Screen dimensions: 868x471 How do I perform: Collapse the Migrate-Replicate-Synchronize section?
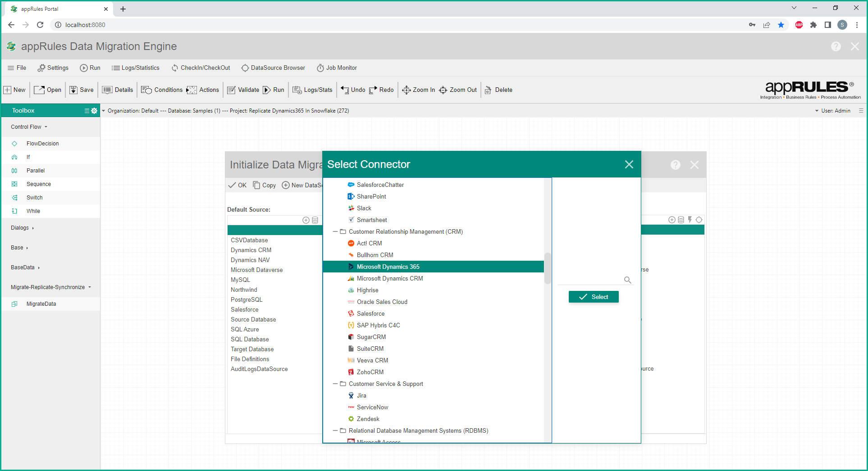51,287
